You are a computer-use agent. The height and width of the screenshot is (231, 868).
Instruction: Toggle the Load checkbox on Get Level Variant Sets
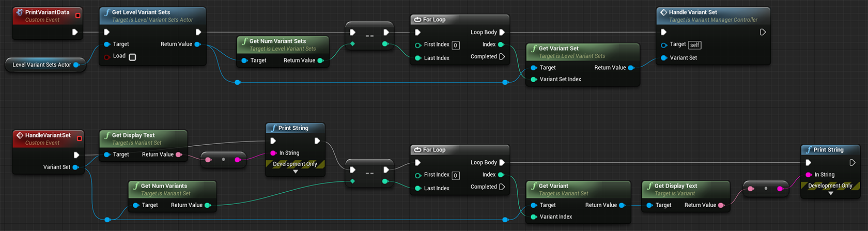click(x=132, y=57)
